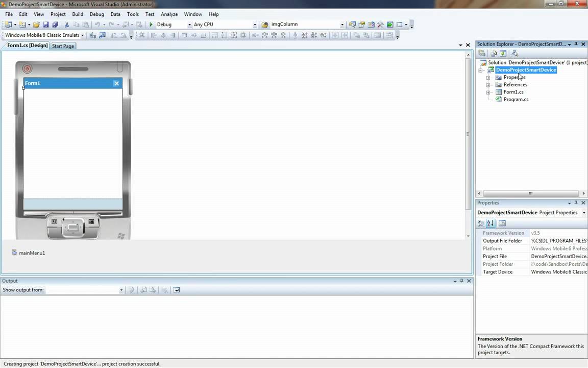Open the Properties object selector dropdown
588x368 pixels.
(x=584, y=213)
